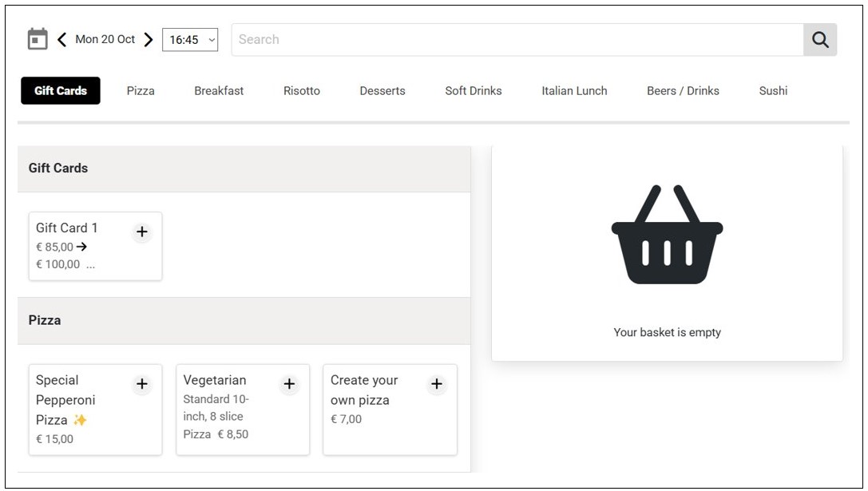Image resolution: width=868 pixels, height=491 pixels.
Task: Jump to the Desserts category
Action: click(382, 91)
